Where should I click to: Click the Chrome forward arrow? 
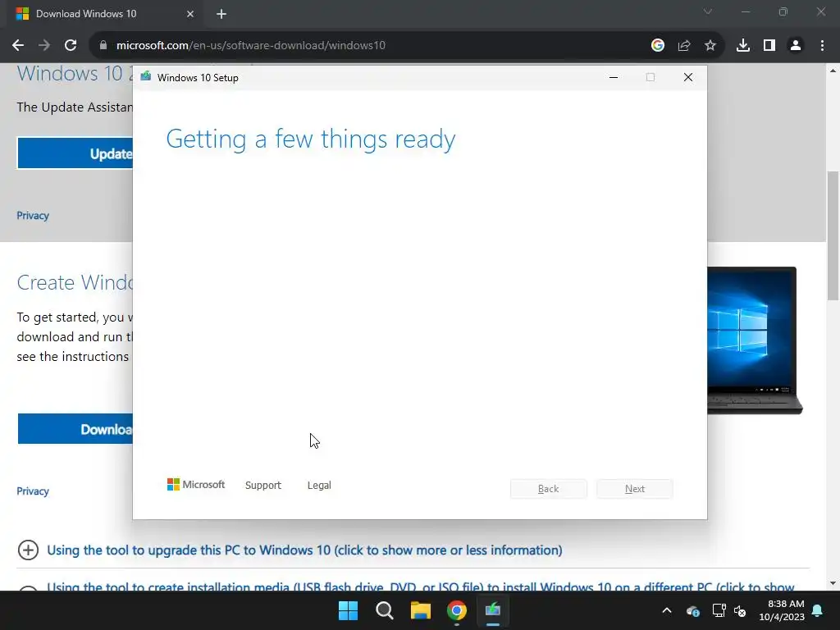(44, 46)
